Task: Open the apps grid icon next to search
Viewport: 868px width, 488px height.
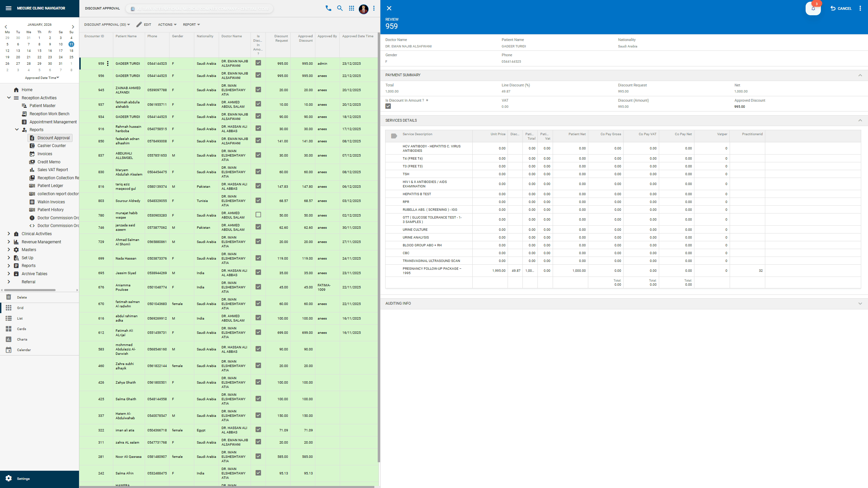Action: [x=351, y=8]
